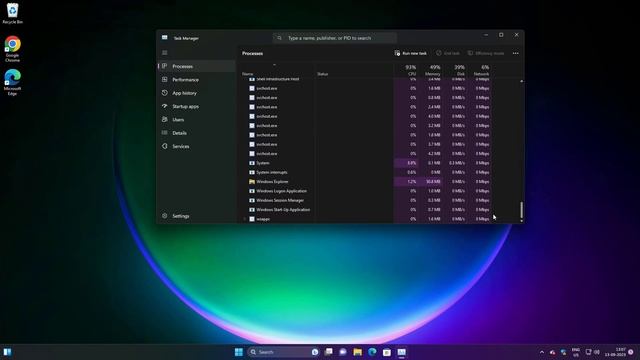
Task: Sort by the Memory column header
Action: 432,70
